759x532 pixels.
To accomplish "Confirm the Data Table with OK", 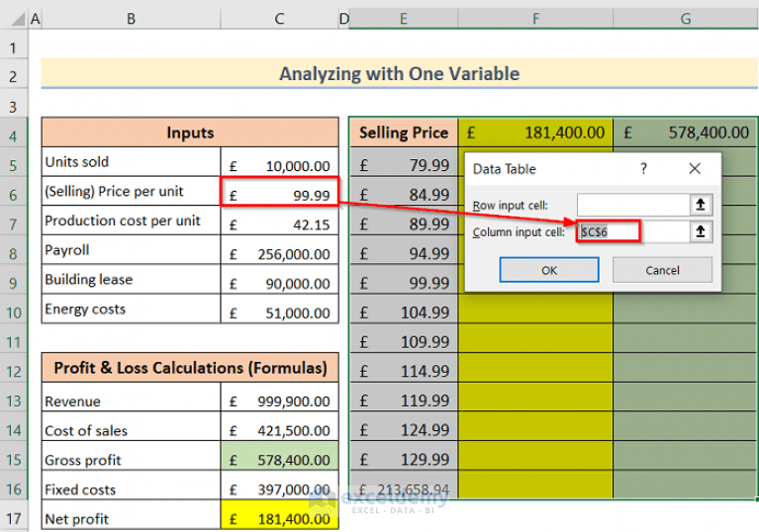I will [x=549, y=270].
